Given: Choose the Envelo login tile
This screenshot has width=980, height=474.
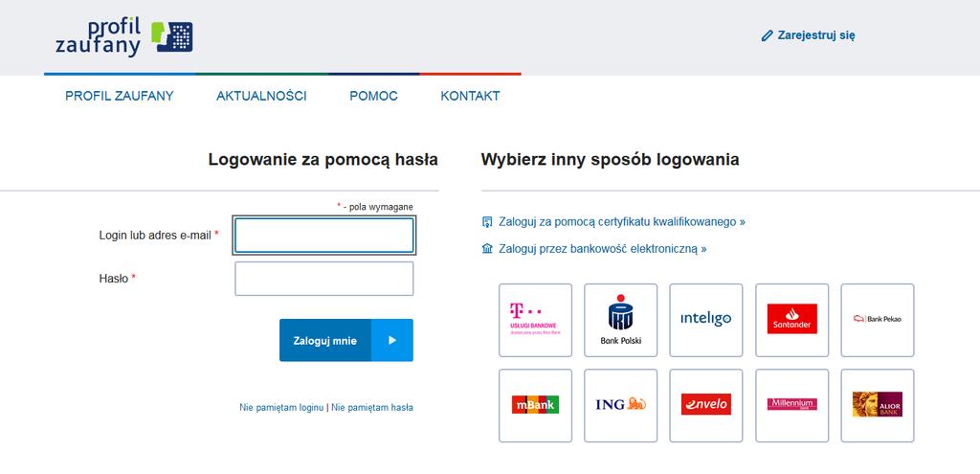Looking at the screenshot, I should (706, 405).
